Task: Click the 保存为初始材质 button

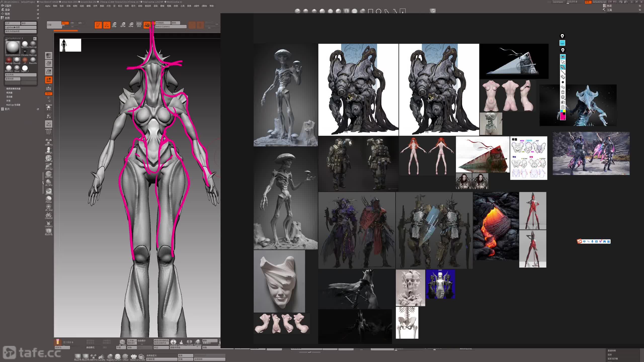Action: (x=21, y=31)
